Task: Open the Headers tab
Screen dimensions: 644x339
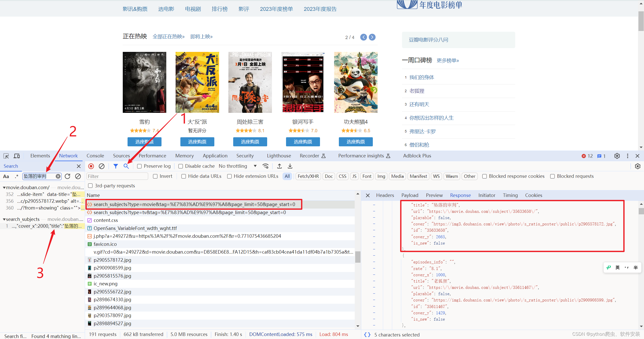Action: pos(385,195)
